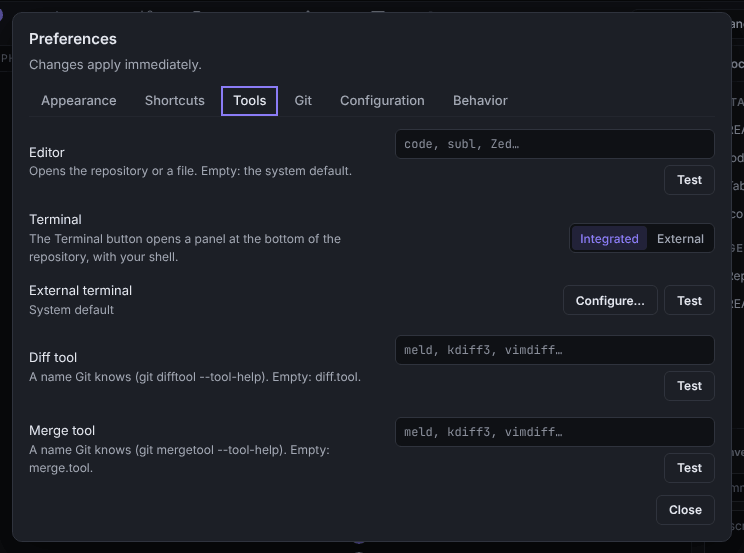Image resolution: width=744 pixels, height=553 pixels.
Task: Choose the External terminal option
Action: point(680,239)
